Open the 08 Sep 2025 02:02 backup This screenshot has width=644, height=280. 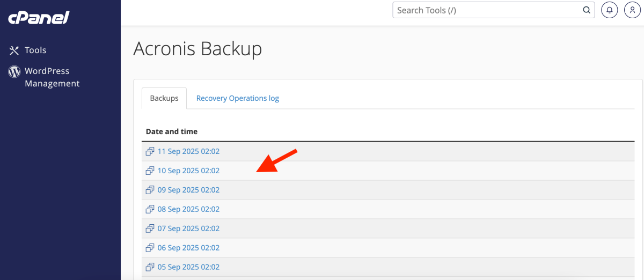[188, 209]
